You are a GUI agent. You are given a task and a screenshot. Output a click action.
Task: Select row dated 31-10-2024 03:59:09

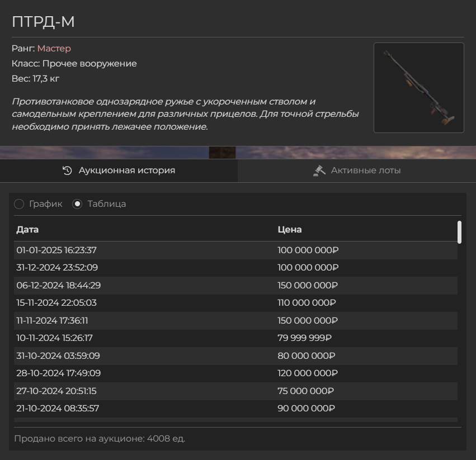[235, 355]
